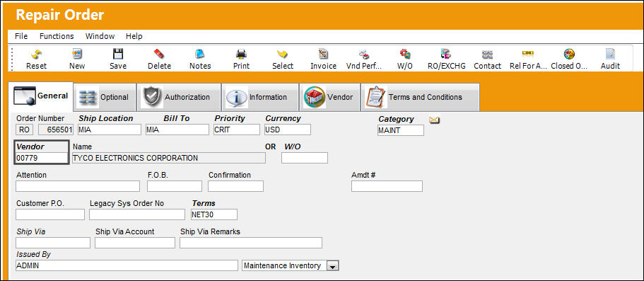The width and height of the screenshot is (644, 281).
Task: Click the Ship Via Account input field
Action: [135, 243]
